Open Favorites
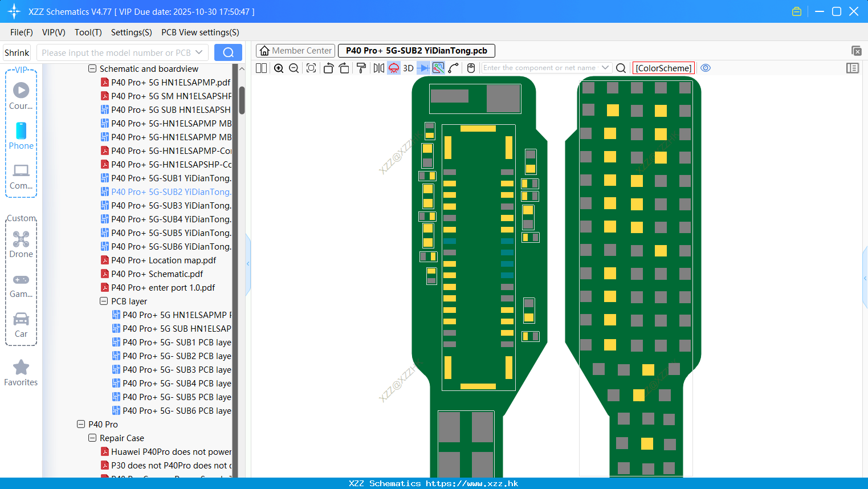868x489 pixels. click(21, 373)
